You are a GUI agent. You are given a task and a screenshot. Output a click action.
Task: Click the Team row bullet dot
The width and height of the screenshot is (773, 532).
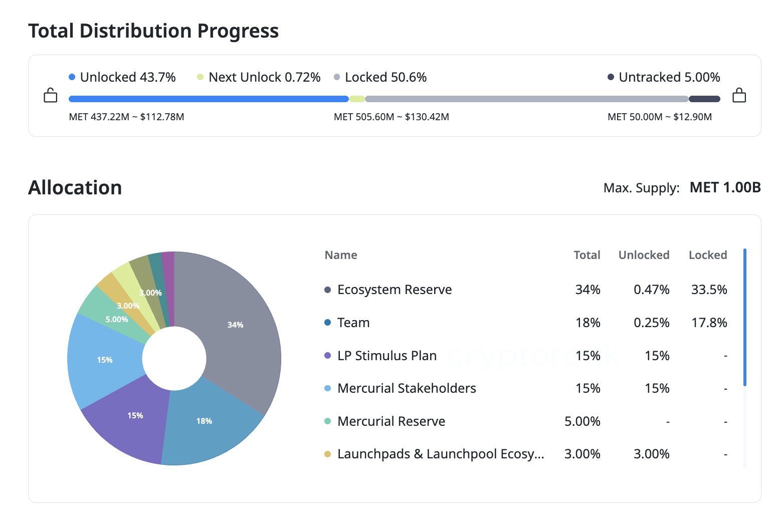pyautogui.click(x=328, y=323)
